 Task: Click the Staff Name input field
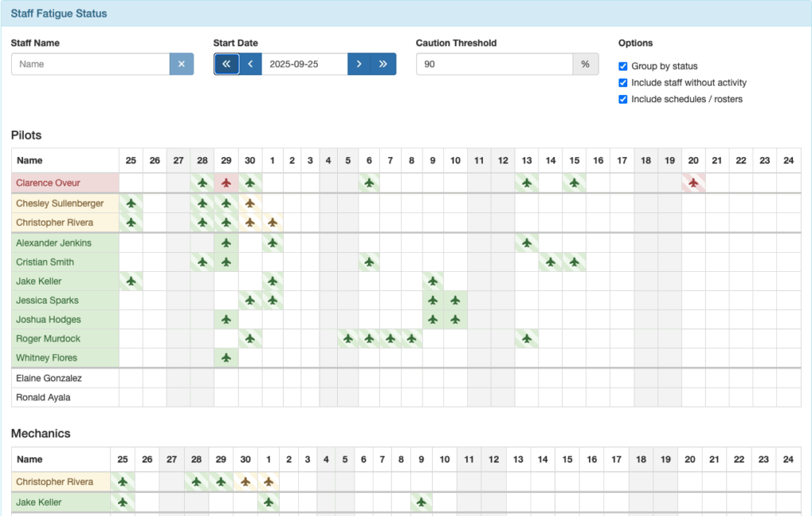[x=90, y=64]
